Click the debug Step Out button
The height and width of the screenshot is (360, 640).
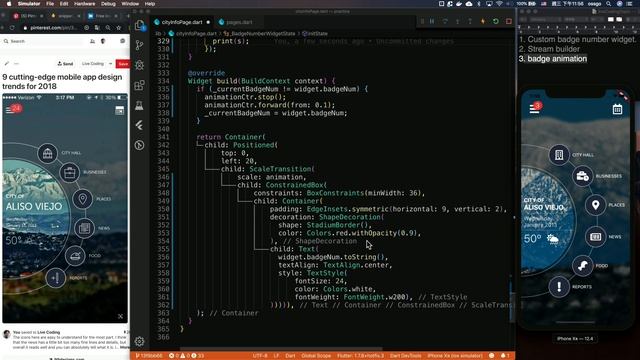click(470, 21)
